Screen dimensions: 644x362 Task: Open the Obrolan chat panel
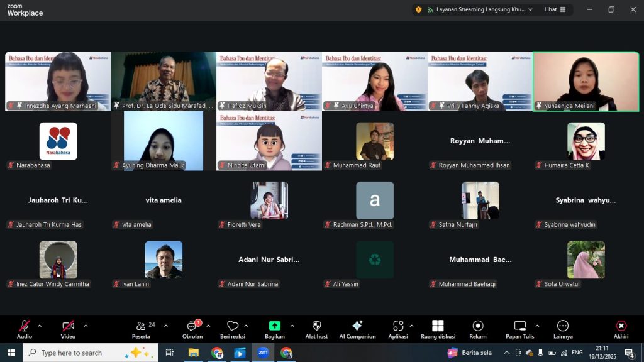click(x=192, y=328)
